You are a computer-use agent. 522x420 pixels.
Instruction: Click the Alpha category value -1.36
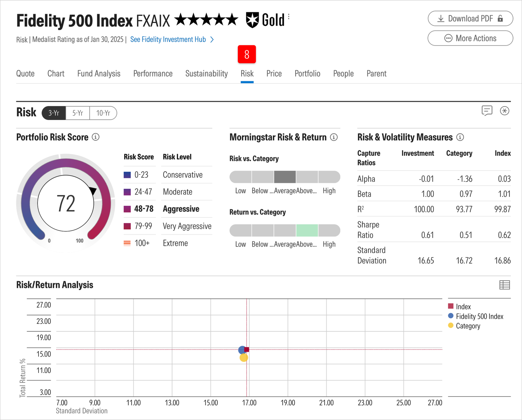pyautogui.click(x=465, y=179)
